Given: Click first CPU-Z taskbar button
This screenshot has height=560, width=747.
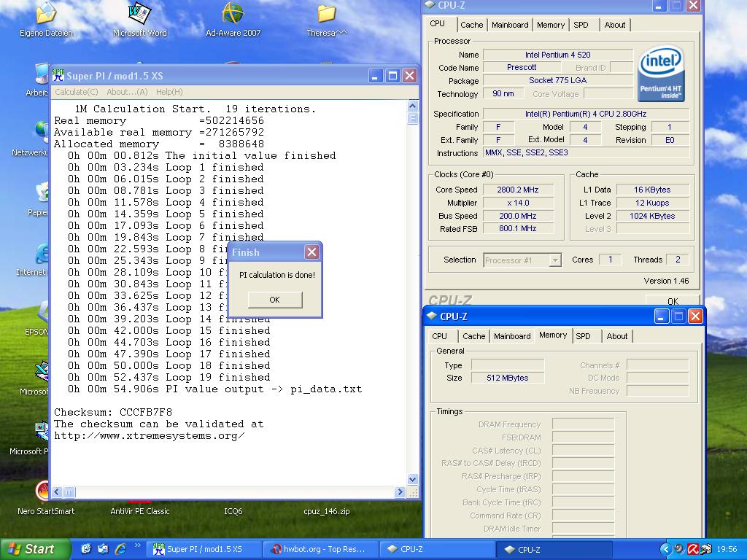Looking at the screenshot, I should 438,549.
